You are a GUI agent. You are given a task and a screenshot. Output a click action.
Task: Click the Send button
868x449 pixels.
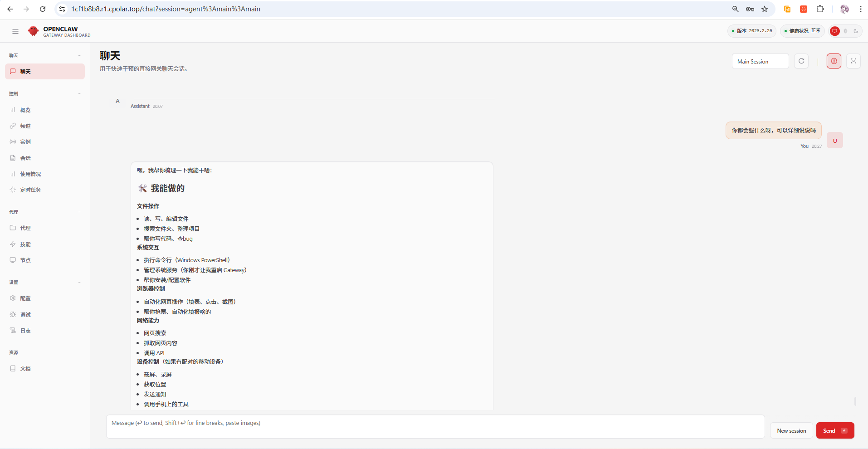point(834,430)
